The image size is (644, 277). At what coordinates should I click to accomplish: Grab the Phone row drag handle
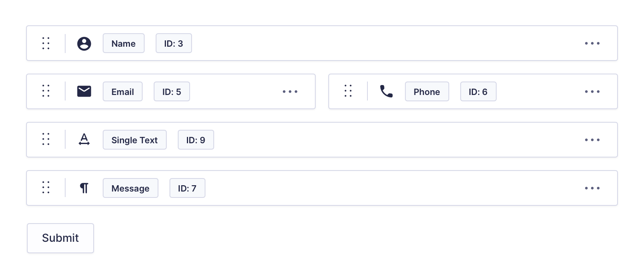tap(348, 91)
